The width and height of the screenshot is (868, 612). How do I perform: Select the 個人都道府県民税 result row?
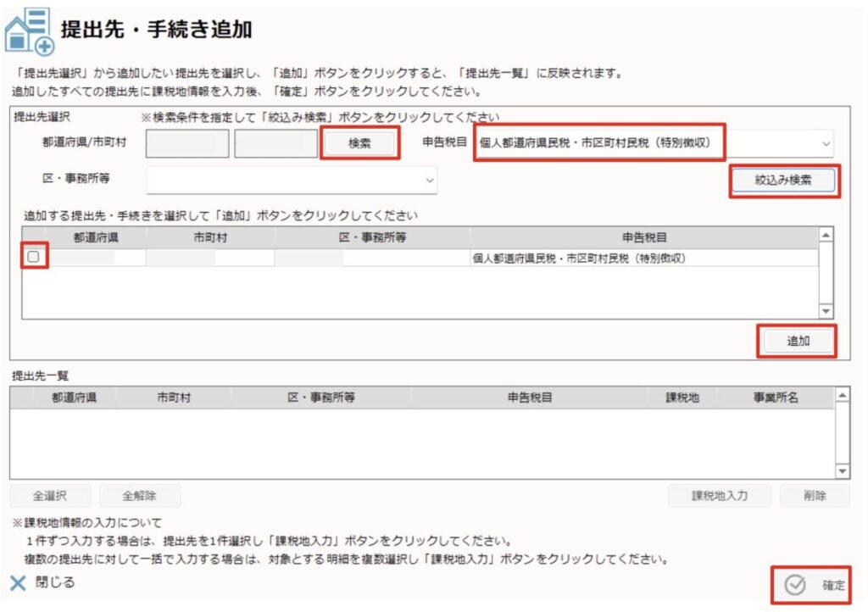pos(578,259)
